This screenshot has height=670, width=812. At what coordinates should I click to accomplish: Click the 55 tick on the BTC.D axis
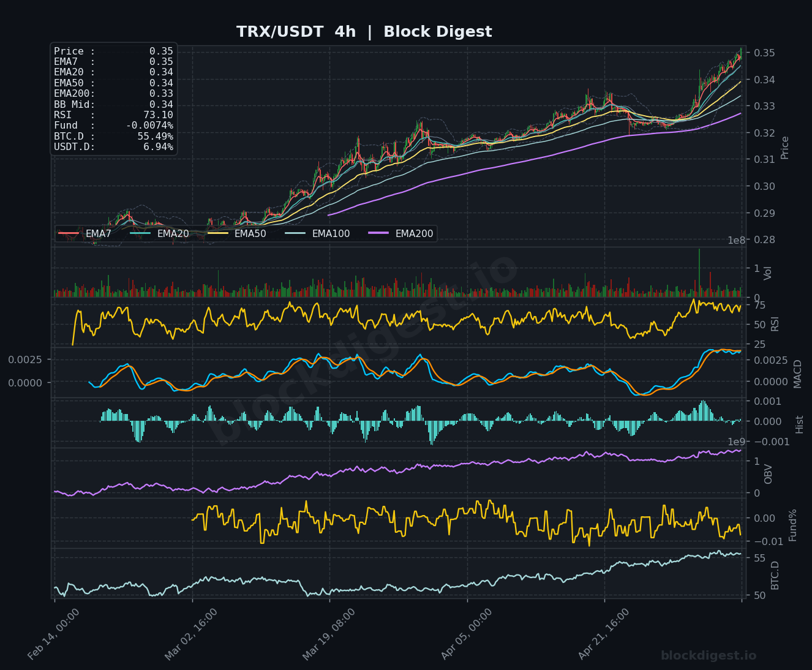click(x=759, y=558)
